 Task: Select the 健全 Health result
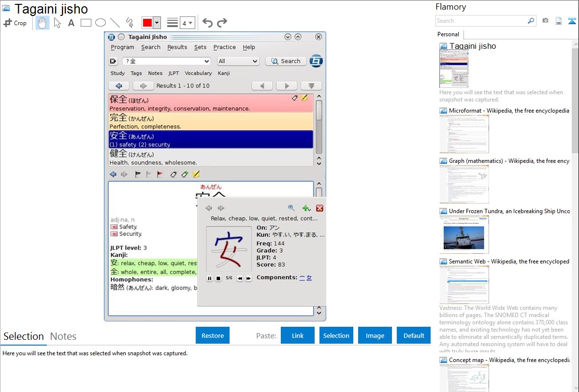211,157
